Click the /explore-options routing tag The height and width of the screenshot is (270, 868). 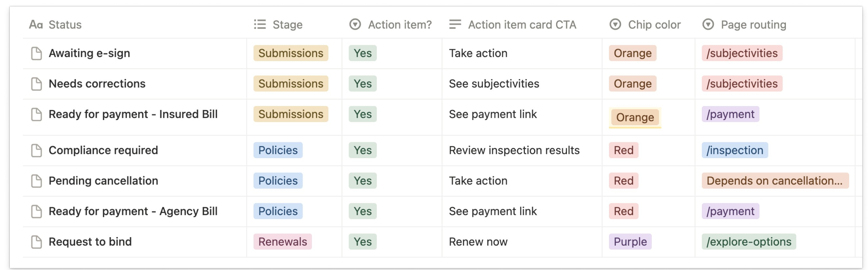click(x=749, y=242)
